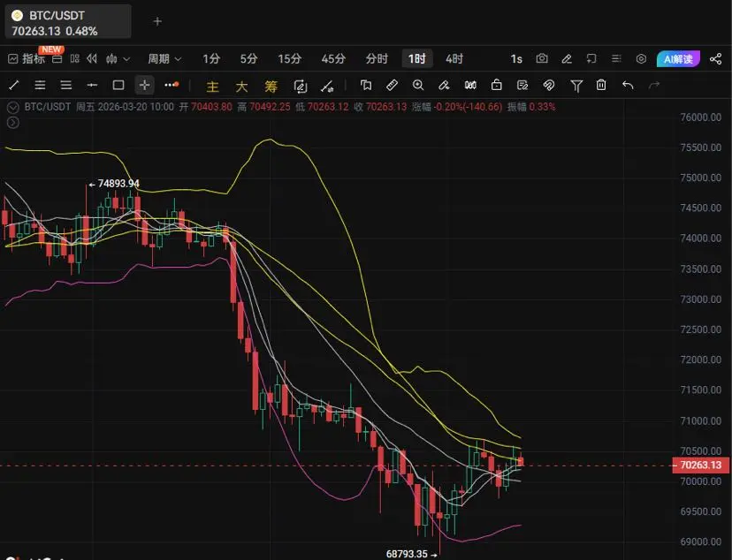
Task: Expand the second legend row chevron
Action: (x=13, y=123)
